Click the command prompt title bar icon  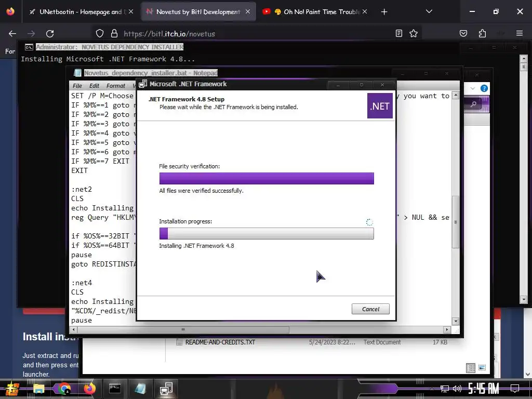click(29, 47)
